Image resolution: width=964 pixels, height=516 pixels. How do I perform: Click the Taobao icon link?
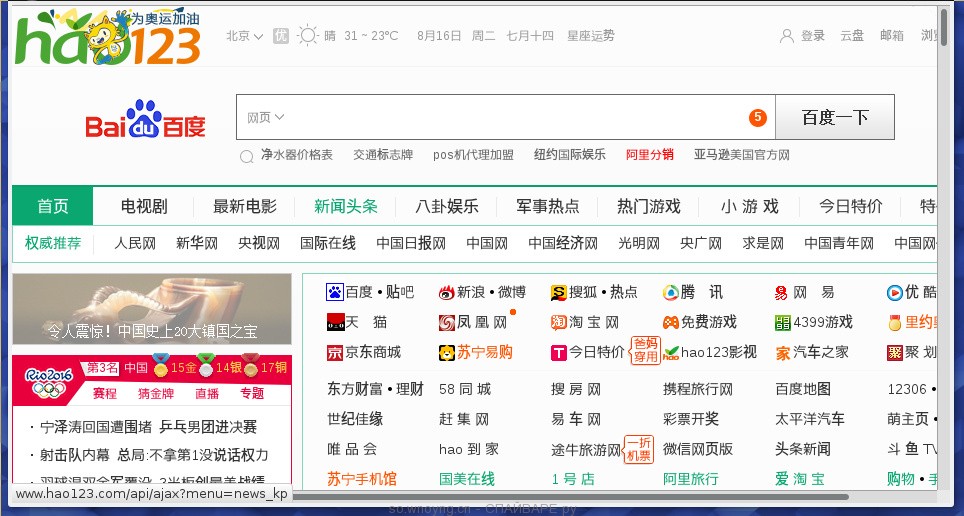point(558,322)
